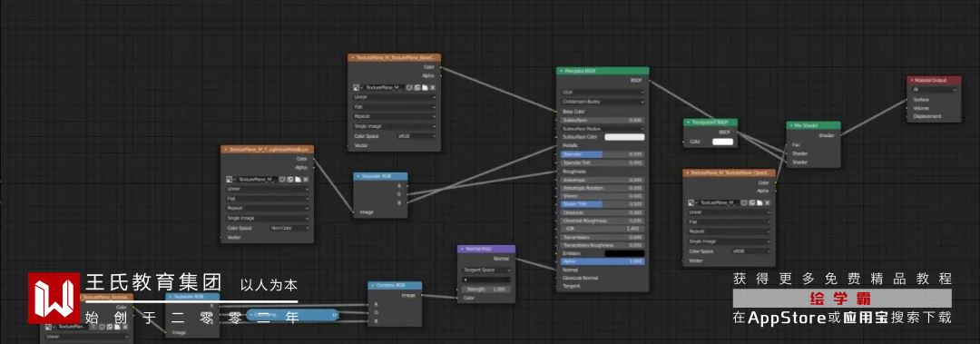Click the Transparent BSDF Color swatch
This screenshot has width=980, height=344.
point(722,142)
